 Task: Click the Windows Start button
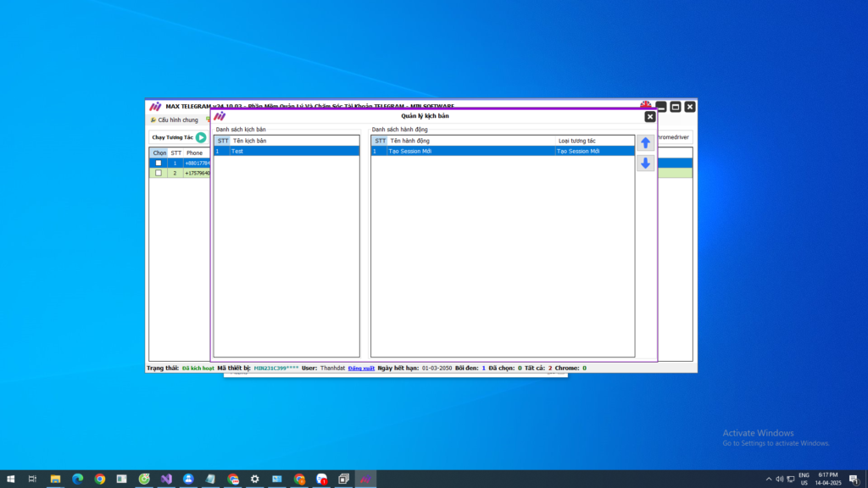11,479
